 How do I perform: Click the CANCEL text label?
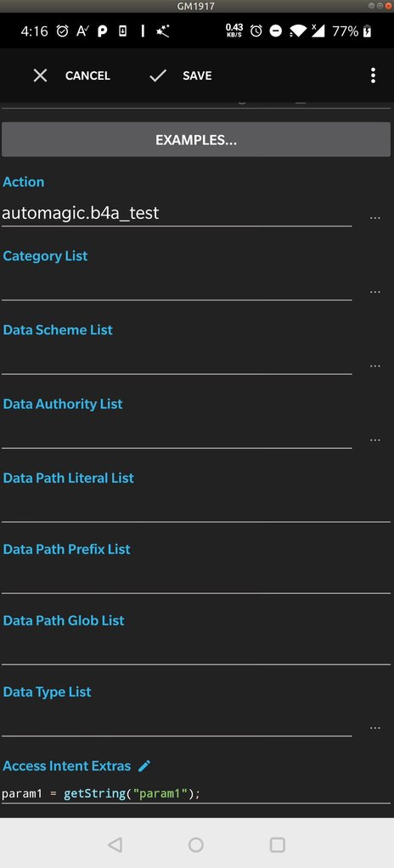(87, 76)
